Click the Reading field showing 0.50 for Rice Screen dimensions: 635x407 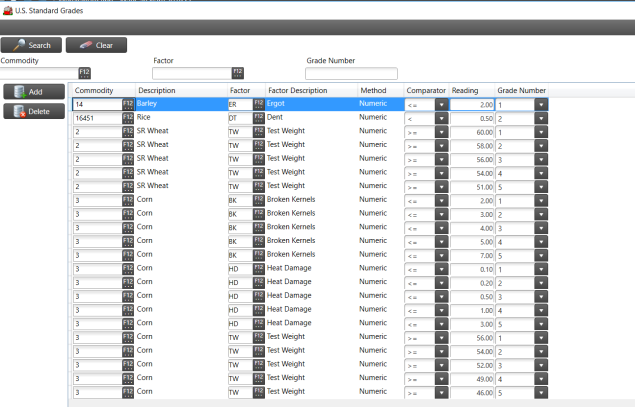pos(473,118)
